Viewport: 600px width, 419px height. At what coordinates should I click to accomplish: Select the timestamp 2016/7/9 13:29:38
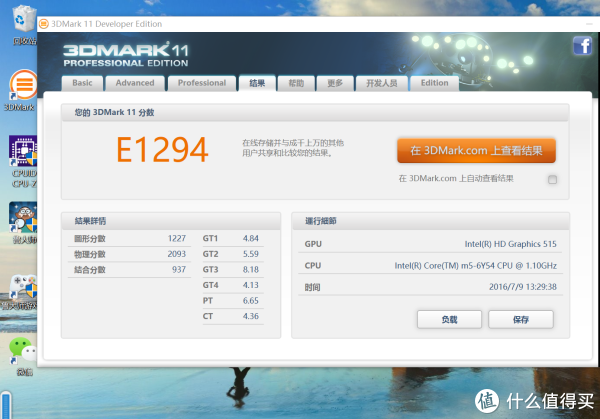click(x=523, y=287)
